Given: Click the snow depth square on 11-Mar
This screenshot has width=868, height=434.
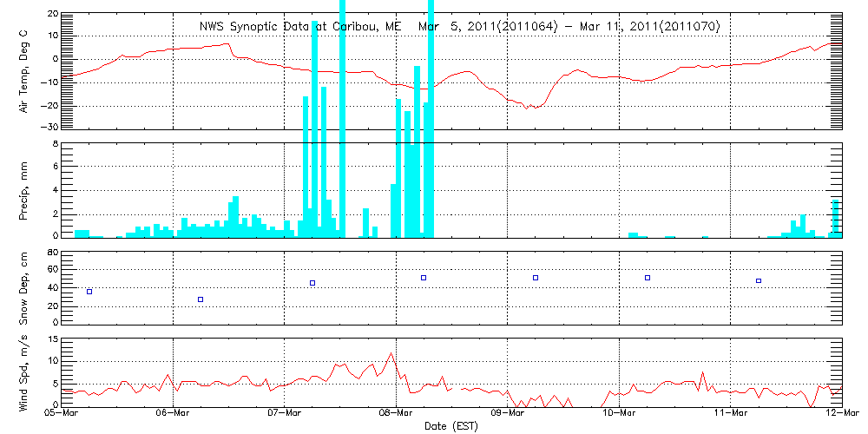Looking at the screenshot, I should [x=759, y=280].
